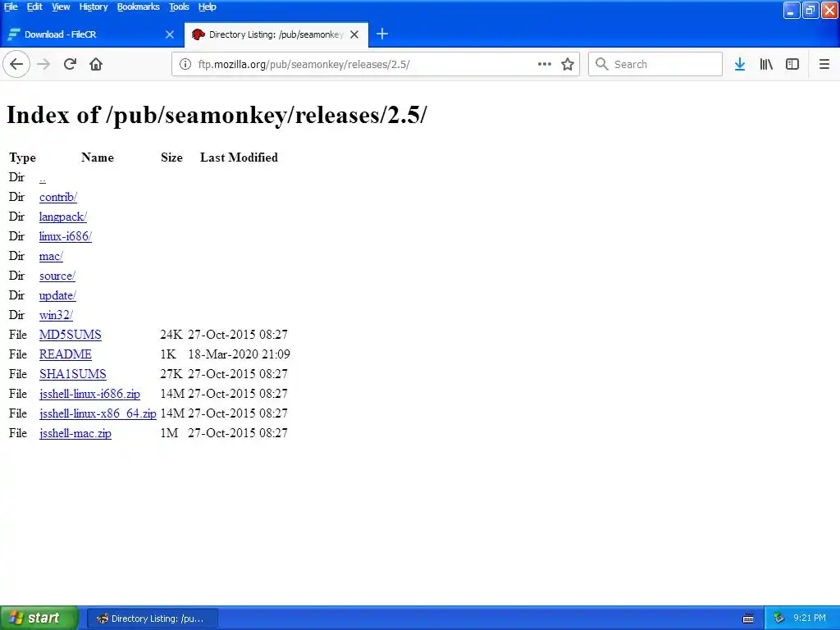The height and width of the screenshot is (630, 840).
Task: Open the update/ directory
Action: (57, 295)
